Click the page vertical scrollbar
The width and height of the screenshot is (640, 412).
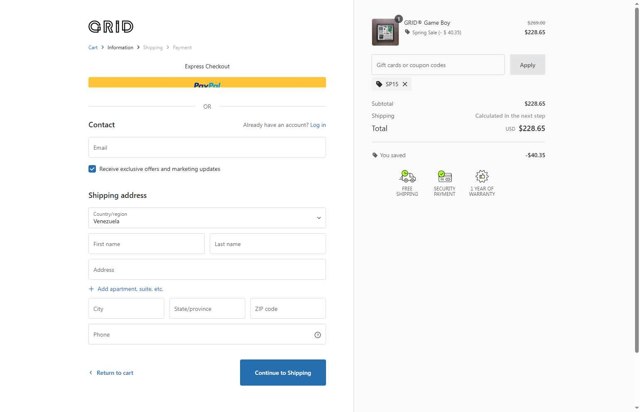click(x=637, y=180)
